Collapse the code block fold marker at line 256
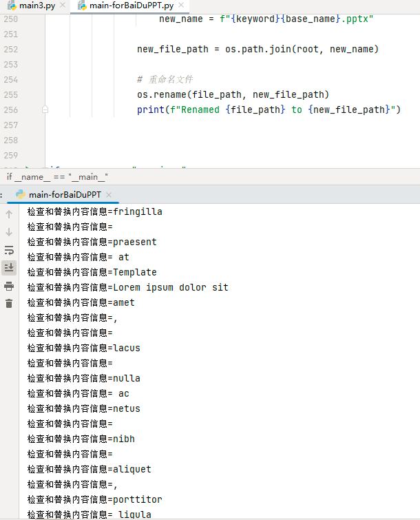Screen dimensions: 420x520 [x=45, y=110]
